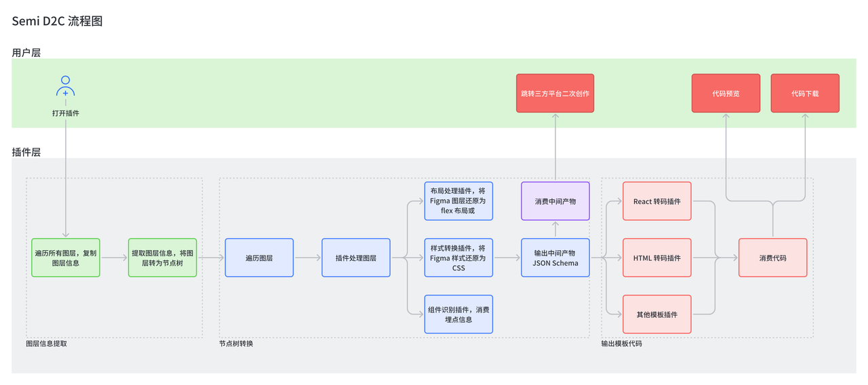
Task: Click the 输出中间产物 JSON Schema node
Action: click(555, 258)
